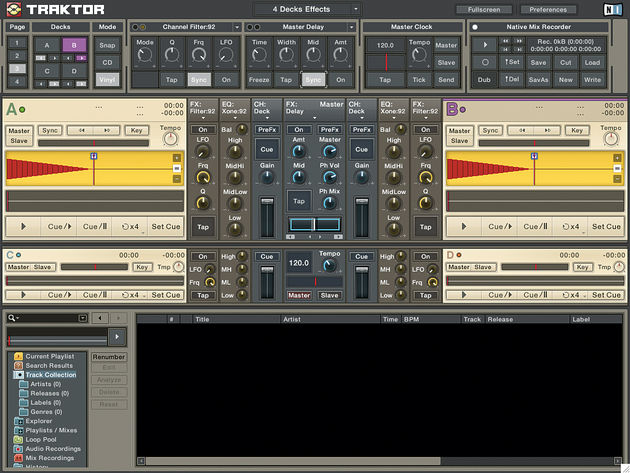Open Mix Recordings folder
Screen dimensions: 630x473
tap(44, 458)
